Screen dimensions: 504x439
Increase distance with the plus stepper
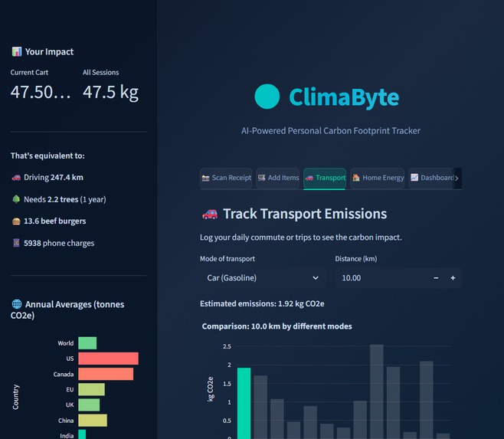click(x=453, y=278)
